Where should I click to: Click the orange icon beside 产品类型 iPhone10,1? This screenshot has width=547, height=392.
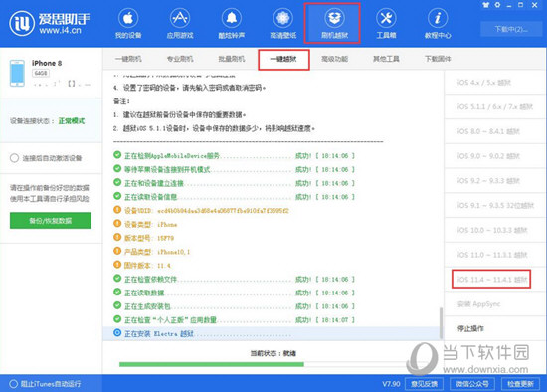[117, 251]
